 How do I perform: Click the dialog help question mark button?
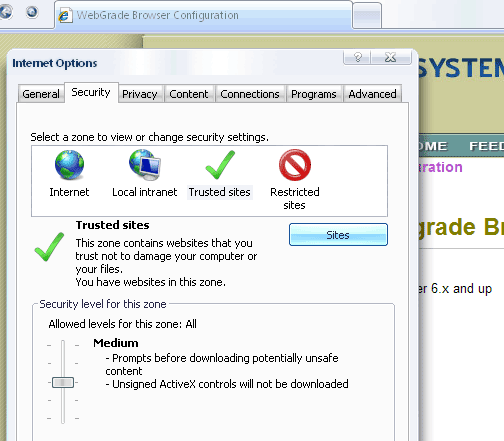click(x=357, y=58)
